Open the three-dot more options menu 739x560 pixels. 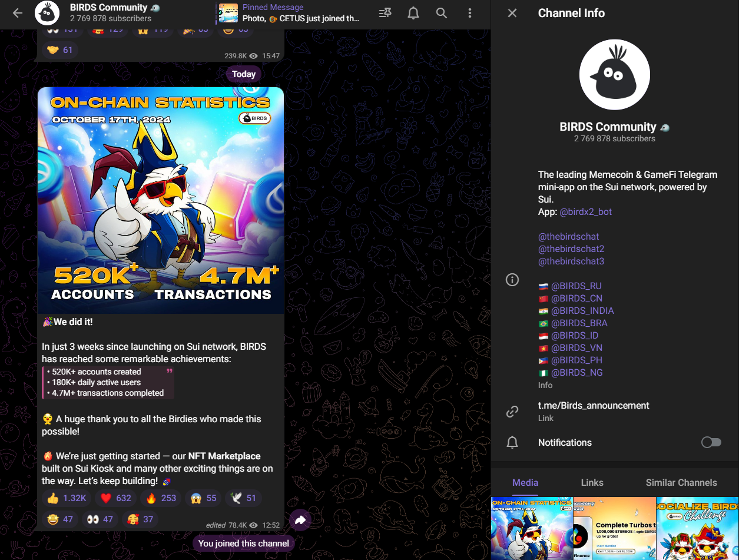469,13
